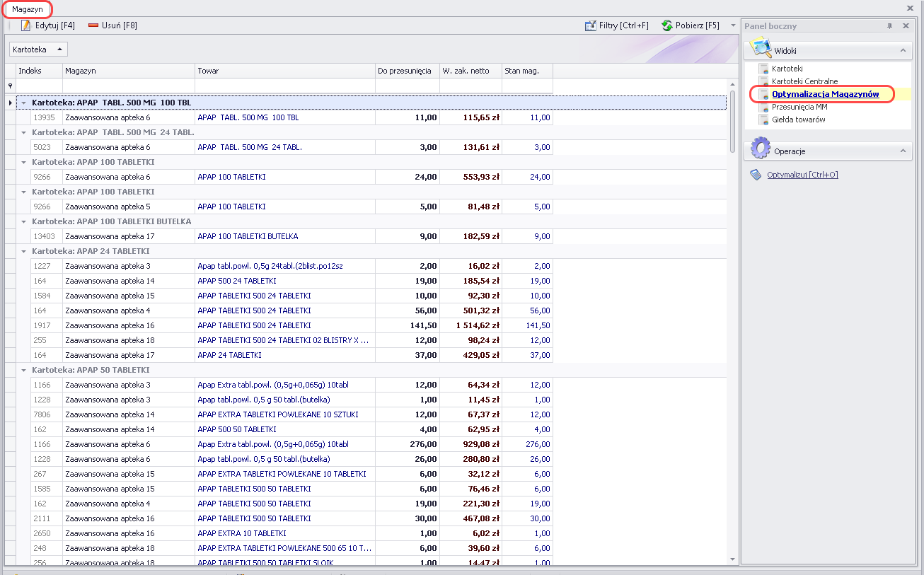The image size is (924, 575).
Task: Click the Towar column filter field
Action: coord(284,86)
